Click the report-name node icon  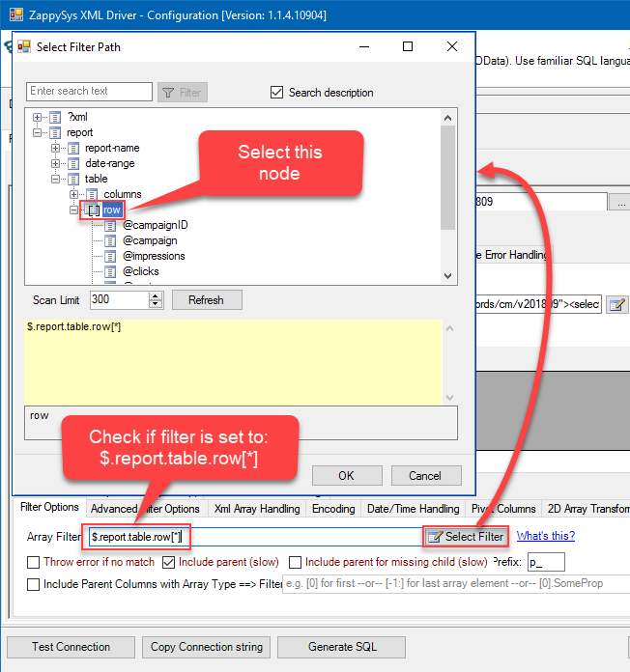pyautogui.click(x=72, y=148)
